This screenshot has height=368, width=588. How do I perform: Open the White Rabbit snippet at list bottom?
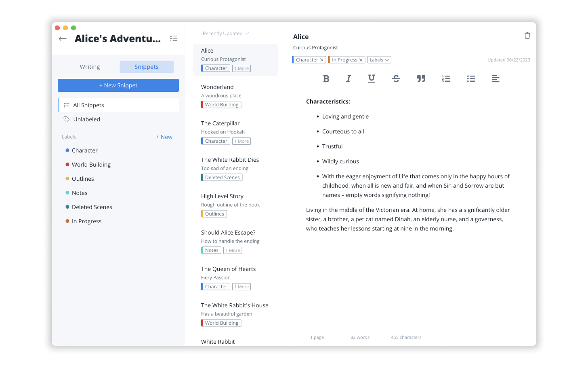[x=218, y=342]
